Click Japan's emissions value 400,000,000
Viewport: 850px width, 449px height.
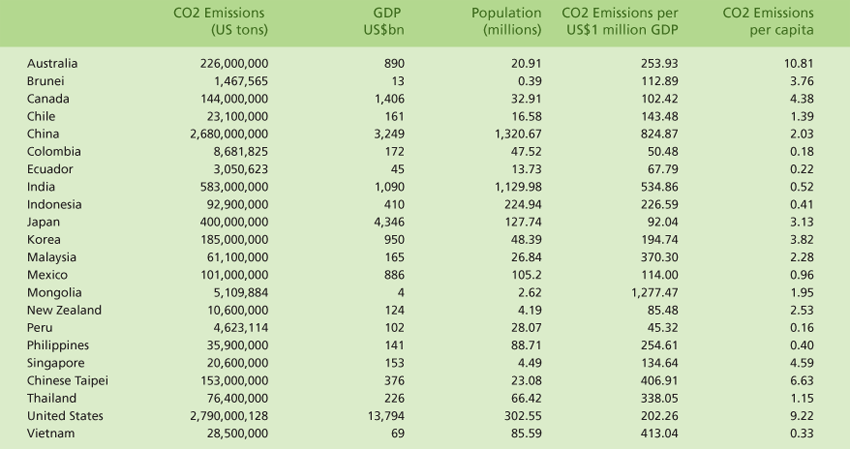click(234, 222)
